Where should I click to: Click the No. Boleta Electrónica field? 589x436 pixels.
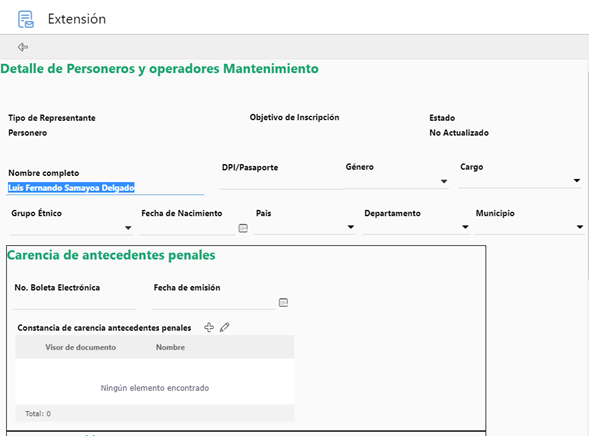(74, 302)
